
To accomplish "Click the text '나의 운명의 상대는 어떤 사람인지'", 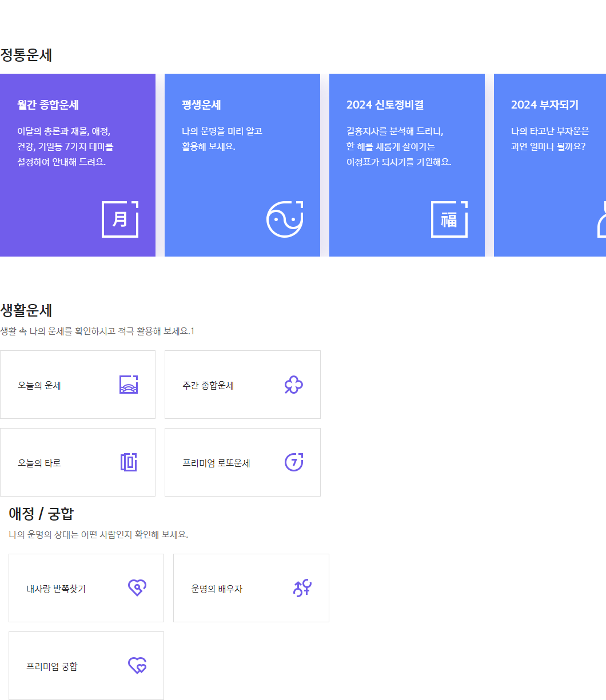I will [70, 535].
